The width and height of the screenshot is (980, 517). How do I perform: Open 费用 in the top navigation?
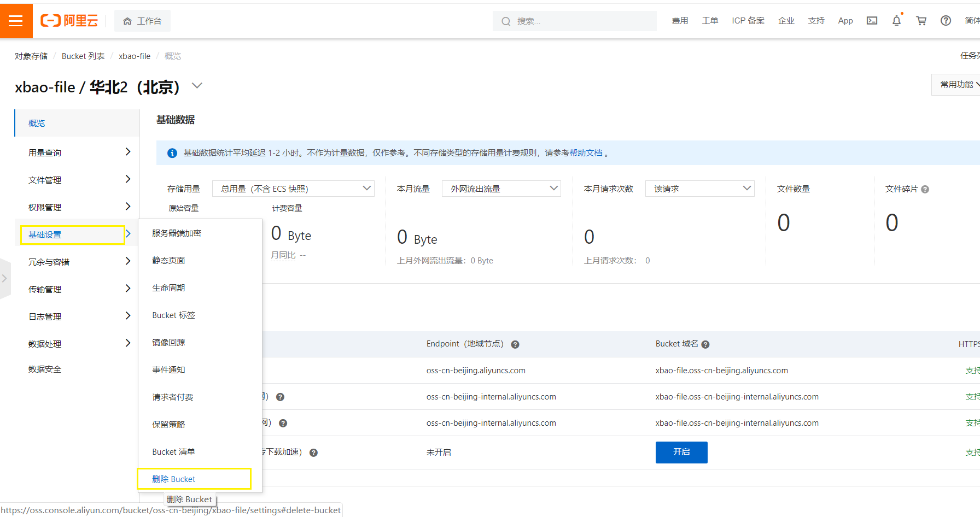coord(680,21)
